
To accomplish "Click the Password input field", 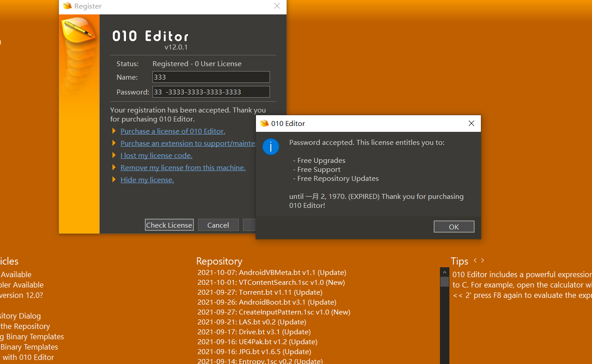I will tap(211, 92).
